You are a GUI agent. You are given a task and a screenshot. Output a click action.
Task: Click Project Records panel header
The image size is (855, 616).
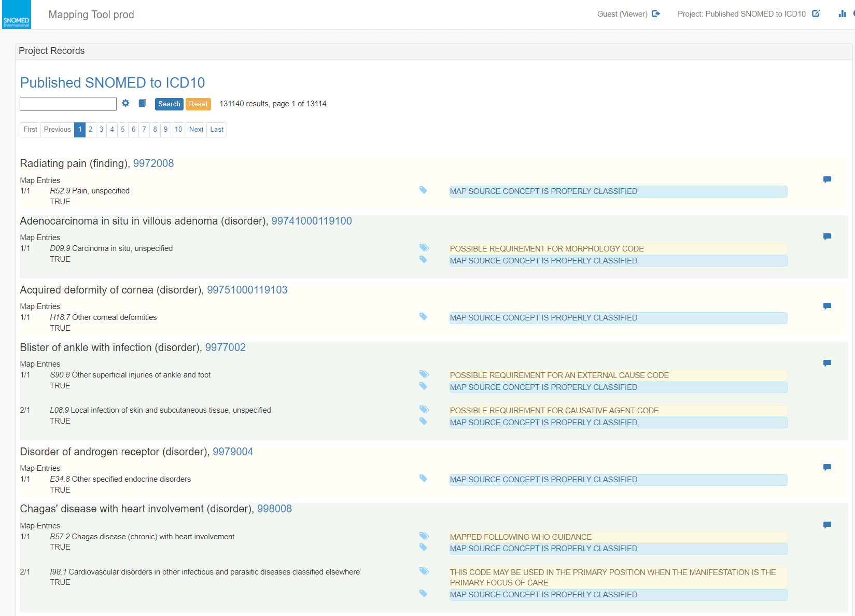[x=434, y=51]
